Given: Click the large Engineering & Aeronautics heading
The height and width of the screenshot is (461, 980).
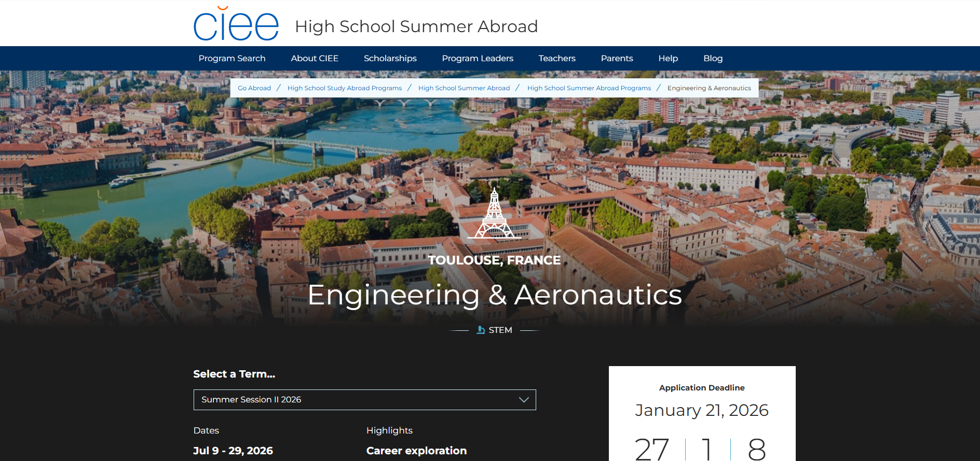Looking at the screenshot, I should (494, 295).
